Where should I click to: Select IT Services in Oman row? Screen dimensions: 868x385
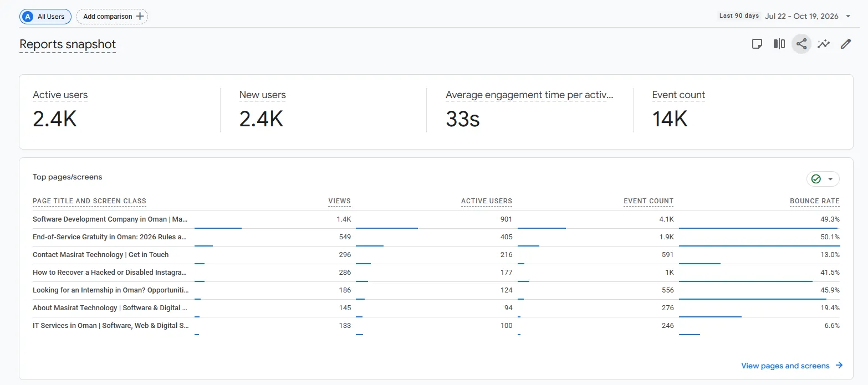point(436,326)
